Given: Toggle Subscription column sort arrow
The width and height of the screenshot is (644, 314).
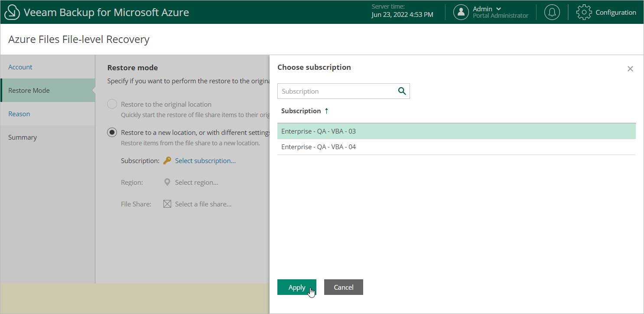Looking at the screenshot, I should coord(326,111).
